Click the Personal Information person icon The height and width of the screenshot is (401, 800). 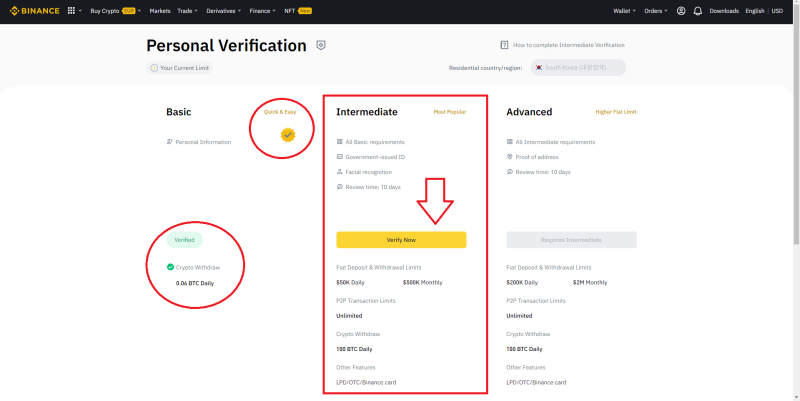click(169, 142)
